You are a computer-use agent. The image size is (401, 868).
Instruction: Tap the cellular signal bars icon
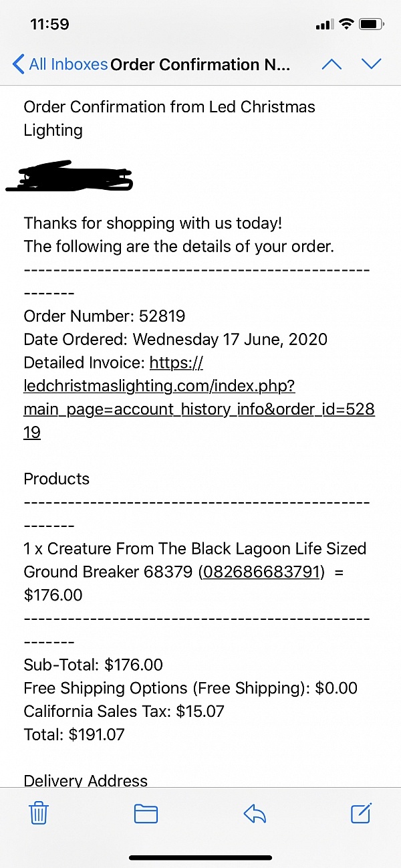coord(324,25)
